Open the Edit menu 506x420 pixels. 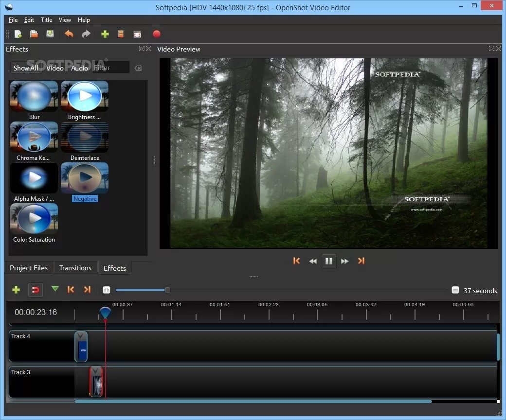[29, 19]
